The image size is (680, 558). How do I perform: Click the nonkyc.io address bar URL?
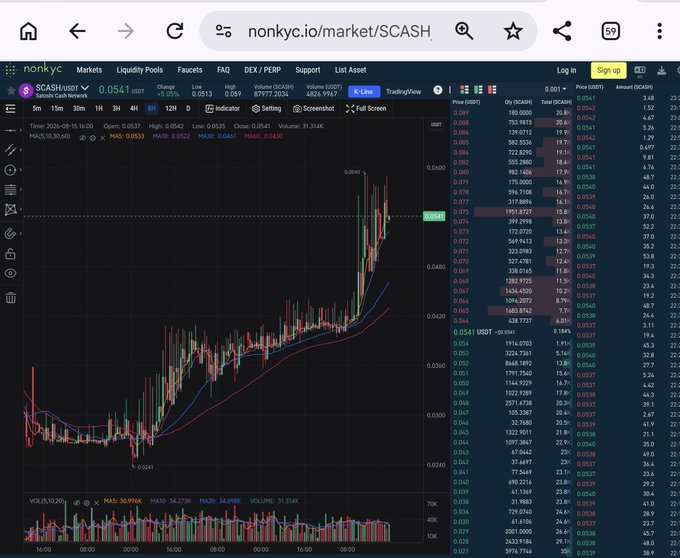click(x=340, y=31)
